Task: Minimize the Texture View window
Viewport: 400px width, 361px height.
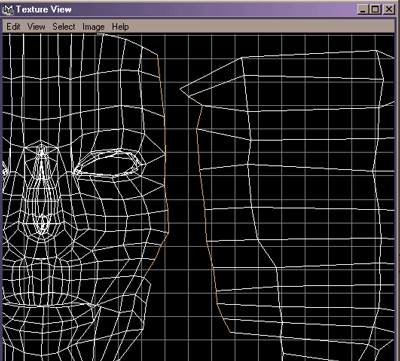Action: pos(363,9)
